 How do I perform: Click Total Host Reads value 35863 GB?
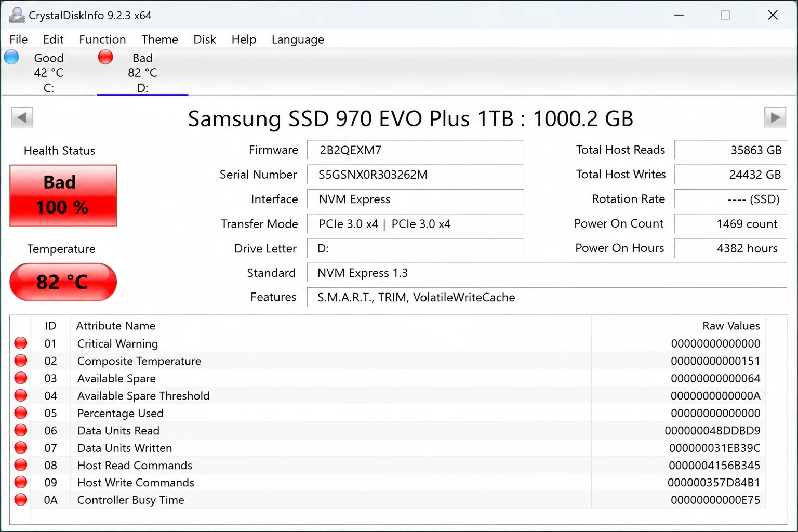coord(730,150)
